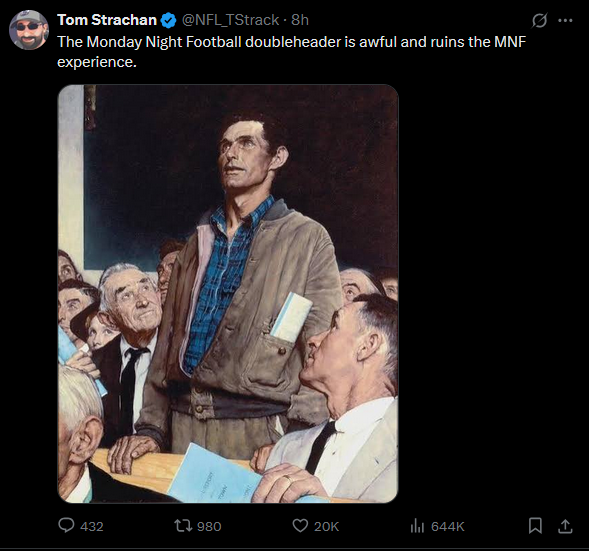This screenshot has width=589, height=551.
Task: Click the Grok slashed-circle icon
Action: pyautogui.click(x=539, y=20)
